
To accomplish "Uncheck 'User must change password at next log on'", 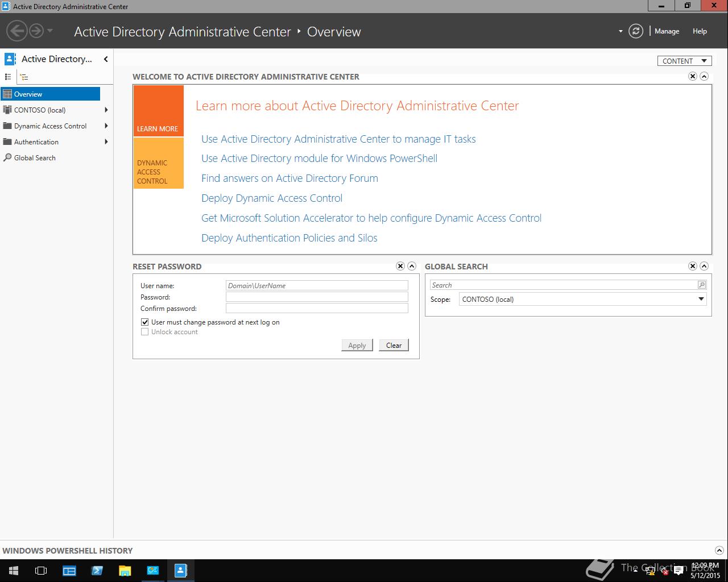I will click(145, 322).
